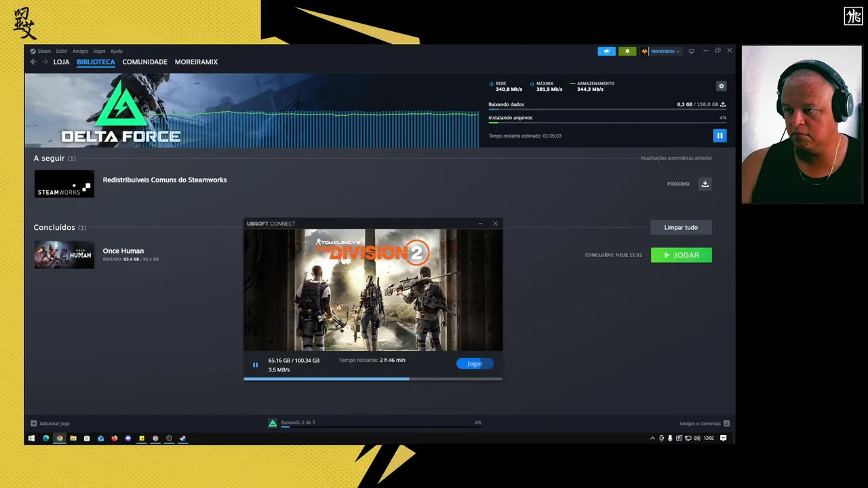Image resolution: width=868 pixels, height=488 pixels.
Task: Open File Explorer from taskbar
Action: [73, 438]
